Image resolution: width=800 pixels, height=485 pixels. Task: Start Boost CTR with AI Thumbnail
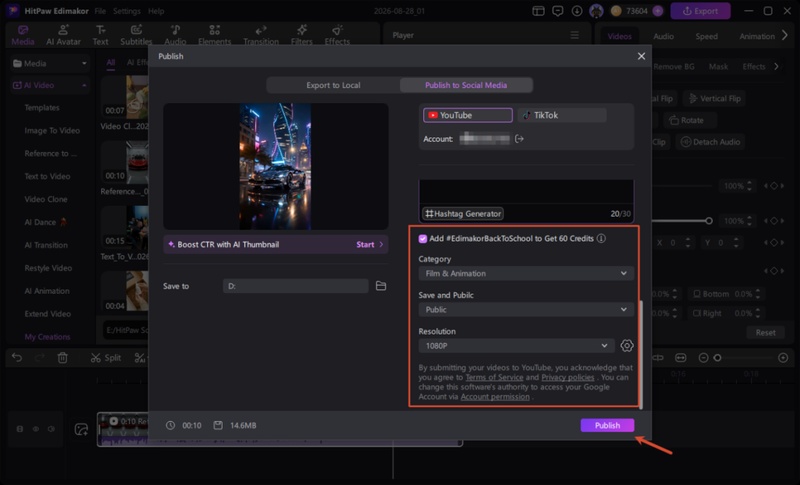[369, 245]
